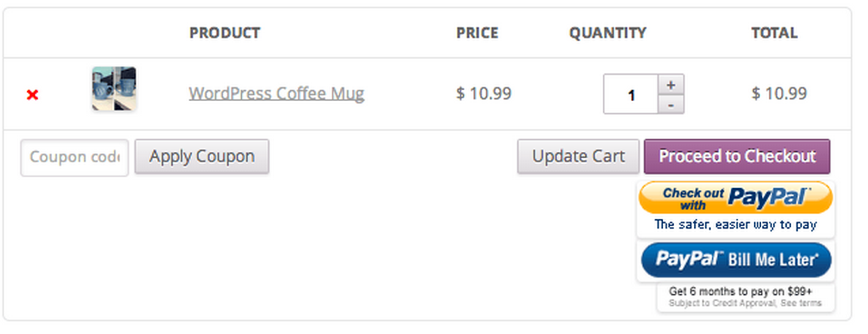Click the $ 10.99 amount under TOTAL

tap(779, 94)
